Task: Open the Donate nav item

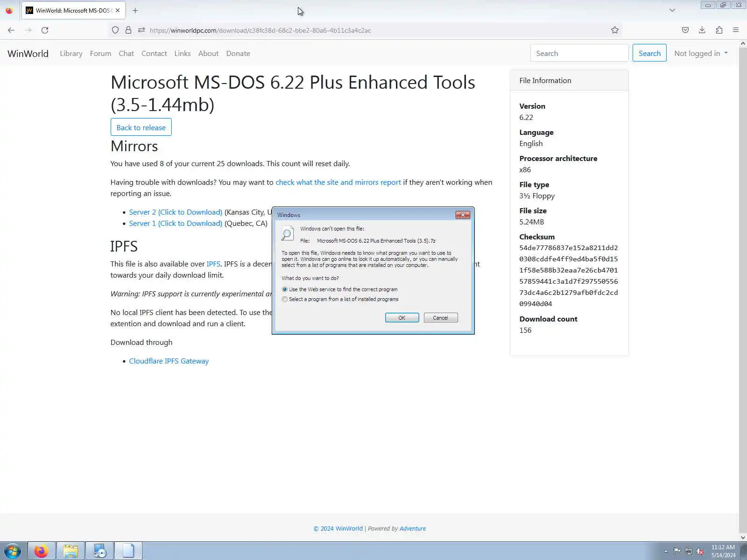Action: (x=238, y=54)
